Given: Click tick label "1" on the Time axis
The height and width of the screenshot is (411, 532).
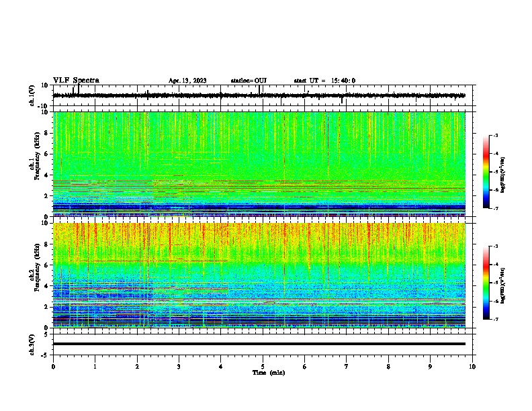Looking at the screenshot, I should pyautogui.click(x=95, y=367).
